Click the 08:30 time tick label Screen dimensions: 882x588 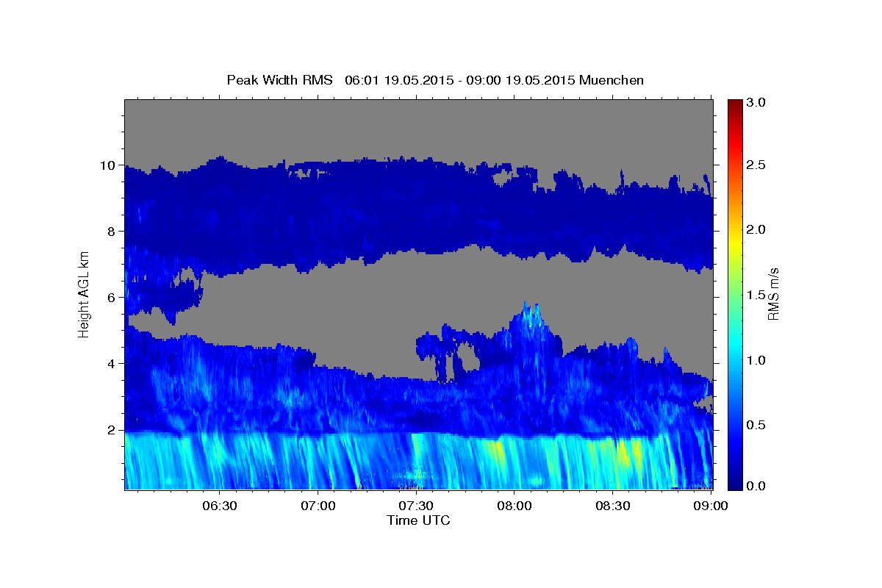tap(612, 506)
